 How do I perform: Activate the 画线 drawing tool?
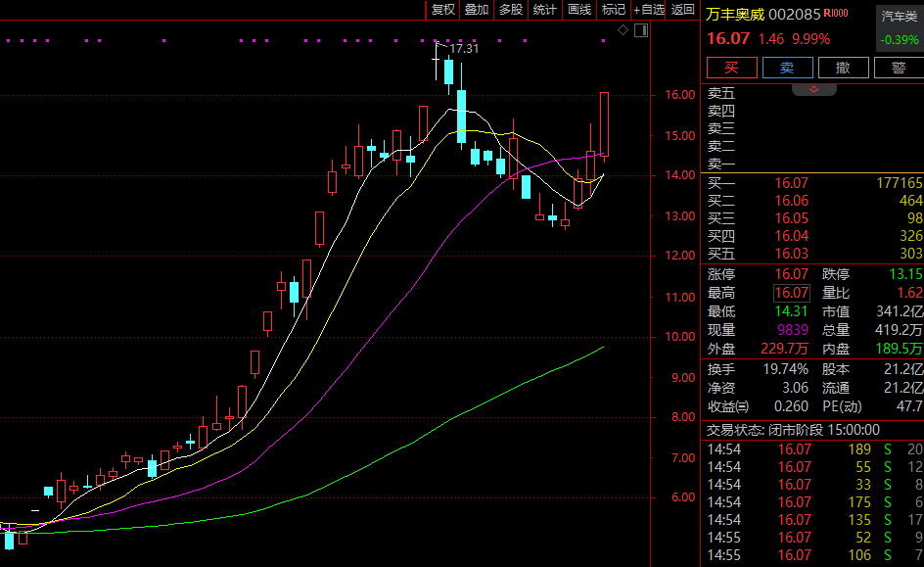(579, 10)
